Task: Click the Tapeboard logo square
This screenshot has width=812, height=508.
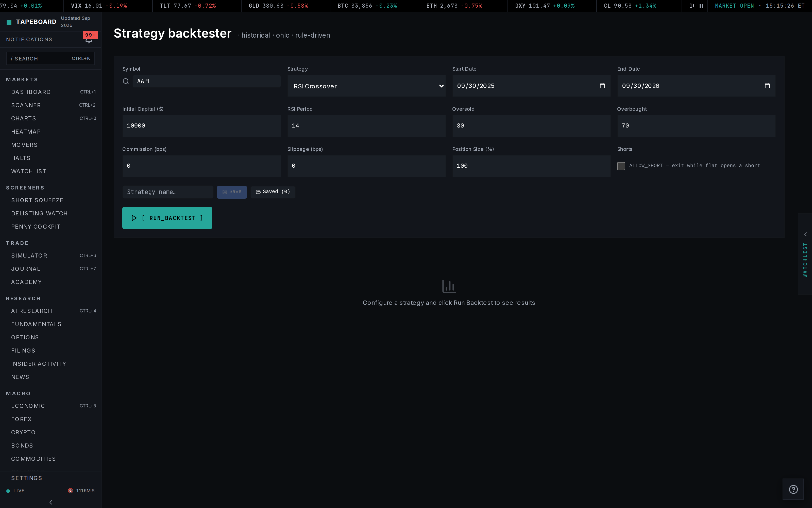Action: click(x=9, y=22)
